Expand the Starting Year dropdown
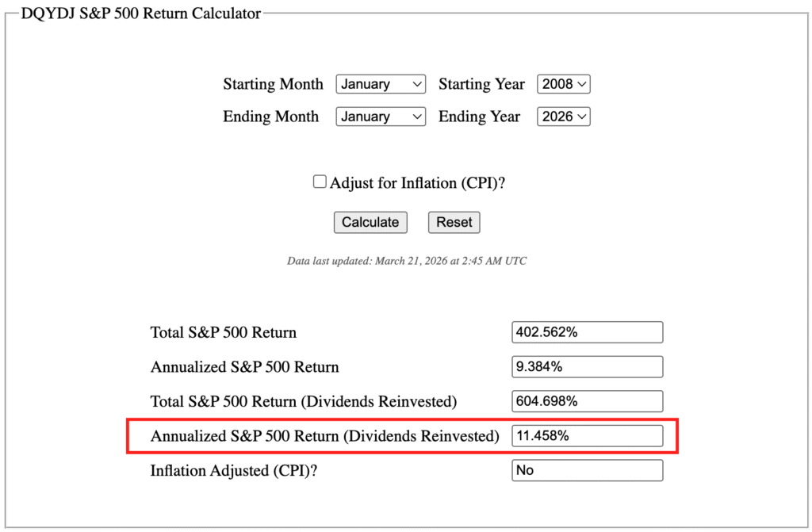Screen dimensions: 812x532 pos(563,84)
